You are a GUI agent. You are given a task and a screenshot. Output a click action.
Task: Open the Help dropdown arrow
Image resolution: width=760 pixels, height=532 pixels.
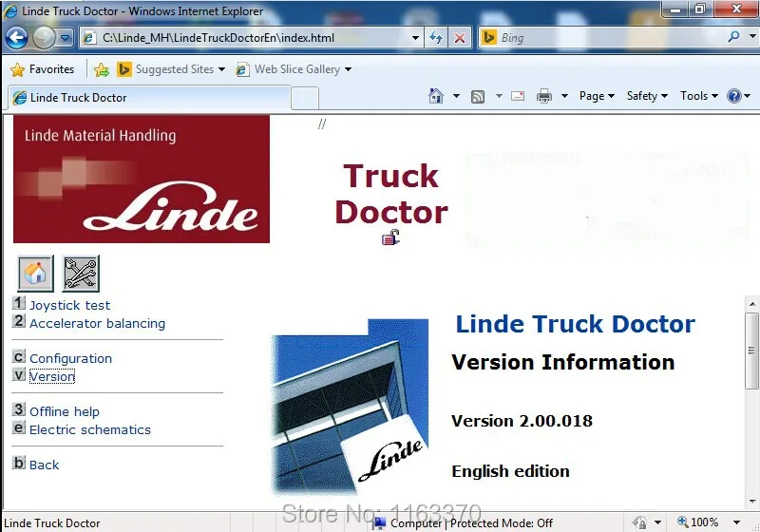coord(748,96)
